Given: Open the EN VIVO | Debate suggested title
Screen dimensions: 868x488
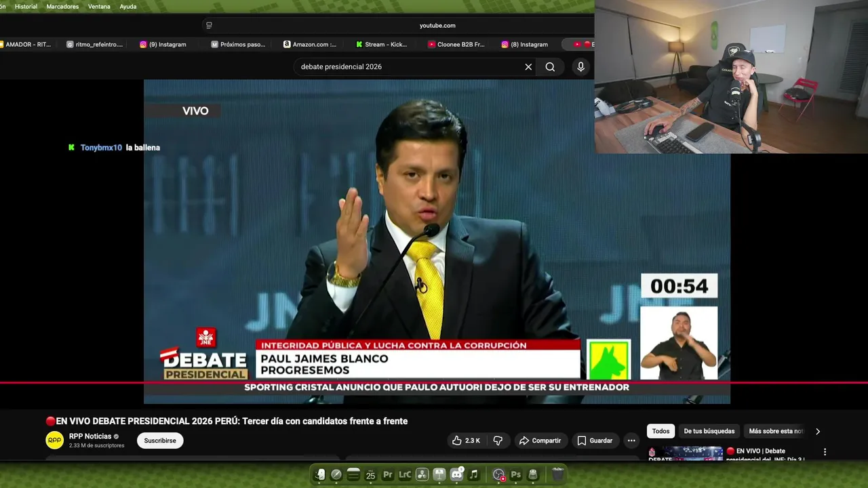Looking at the screenshot, I should (x=765, y=455).
